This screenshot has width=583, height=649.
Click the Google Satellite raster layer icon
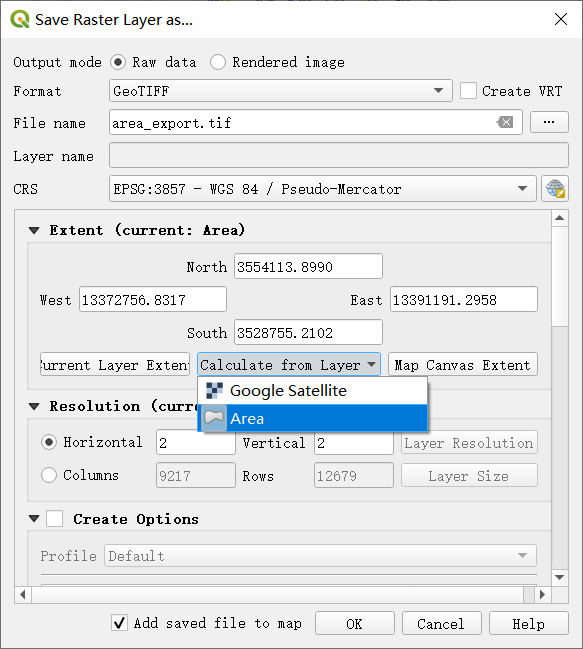click(x=214, y=390)
